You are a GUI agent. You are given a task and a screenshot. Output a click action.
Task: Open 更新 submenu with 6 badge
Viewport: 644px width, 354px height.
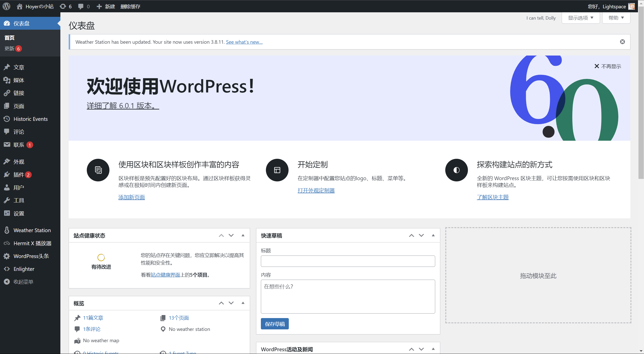click(x=13, y=48)
